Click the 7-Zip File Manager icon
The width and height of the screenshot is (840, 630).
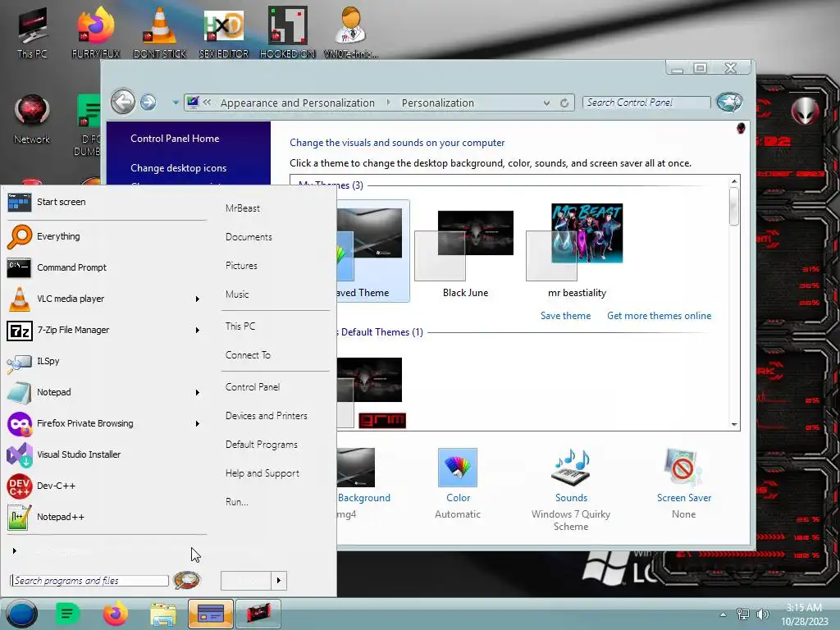20,331
